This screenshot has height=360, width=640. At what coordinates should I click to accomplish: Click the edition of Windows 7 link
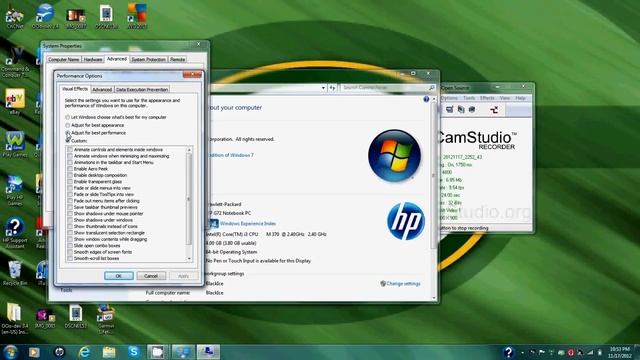click(231, 155)
